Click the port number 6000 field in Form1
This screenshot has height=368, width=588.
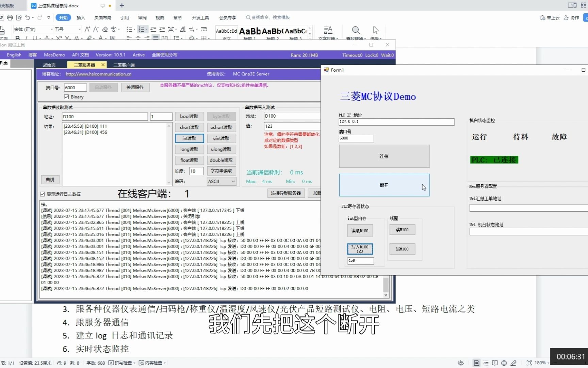click(x=356, y=138)
